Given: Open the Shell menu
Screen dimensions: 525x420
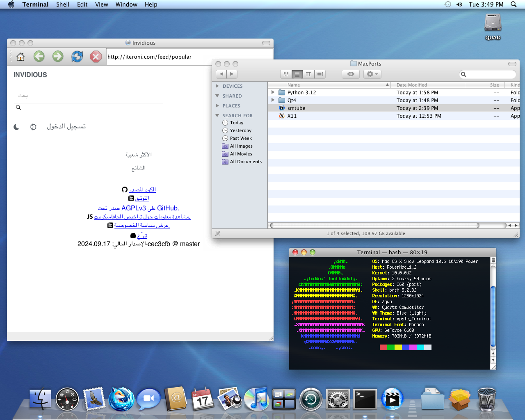Looking at the screenshot, I should pyautogui.click(x=62, y=5).
